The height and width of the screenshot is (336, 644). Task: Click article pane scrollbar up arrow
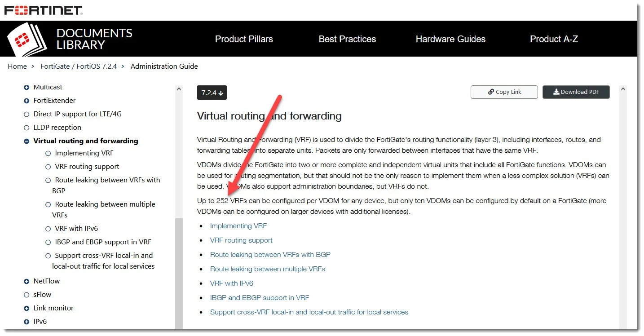(x=623, y=89)
